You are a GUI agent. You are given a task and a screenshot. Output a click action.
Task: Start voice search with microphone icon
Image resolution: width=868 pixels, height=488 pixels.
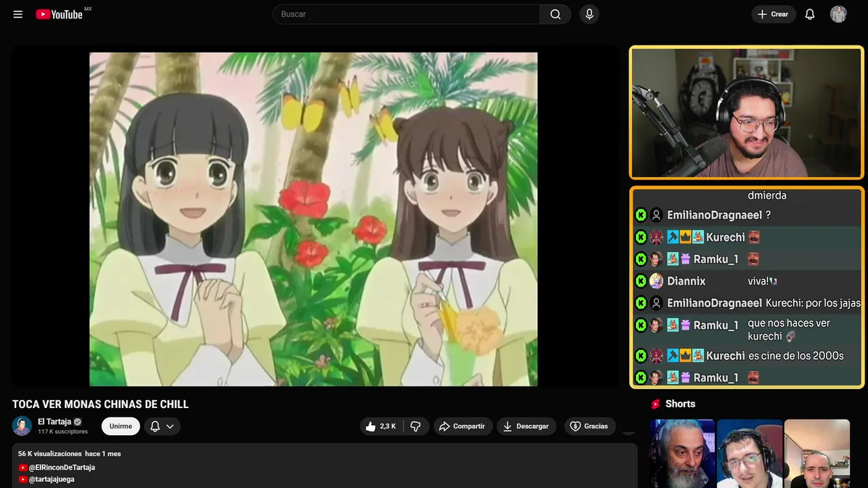(x=589, y=14)
